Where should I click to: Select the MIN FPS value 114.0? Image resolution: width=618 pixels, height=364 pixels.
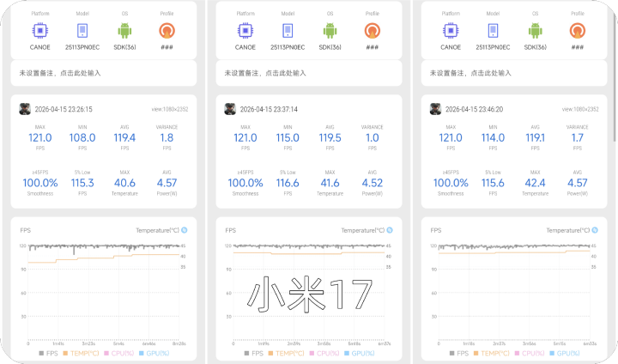[x=493, y=137]
